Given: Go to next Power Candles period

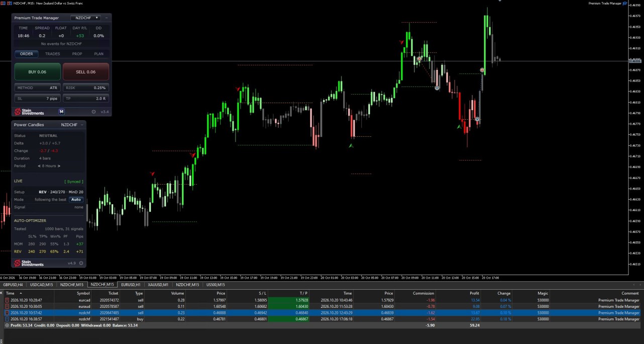Looking at the screenshot, I should pyautogui.click(x=59, y=166).
